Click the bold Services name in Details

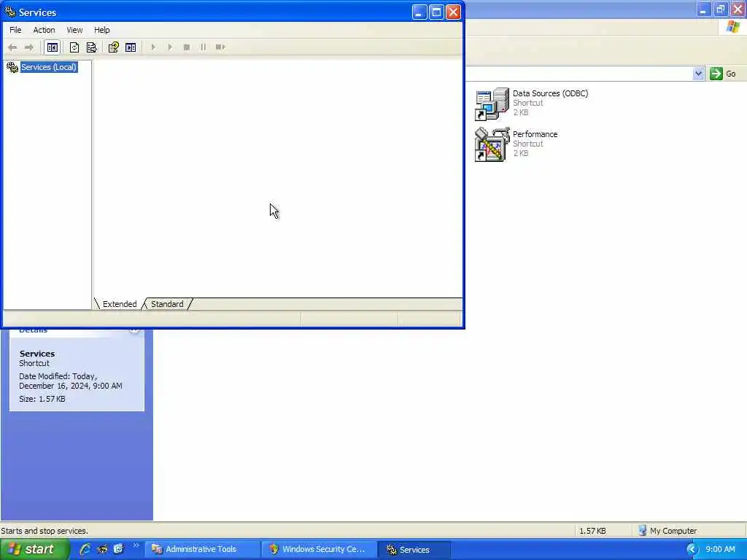pyautogui.click(x=37, y=354)
